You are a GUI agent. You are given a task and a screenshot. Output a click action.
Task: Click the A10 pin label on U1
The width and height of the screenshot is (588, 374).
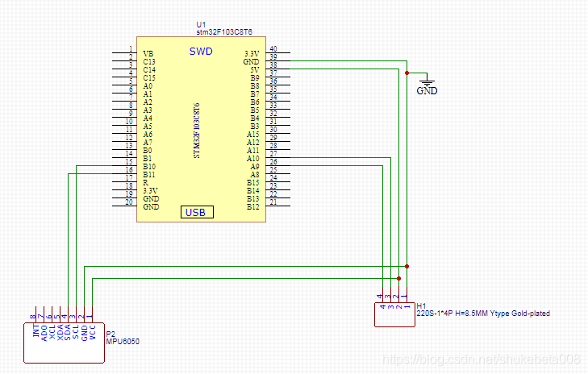point(252,159)
